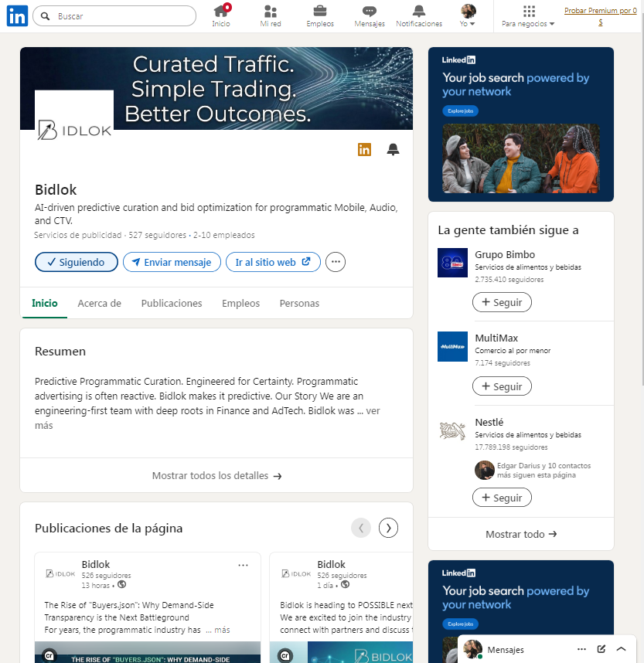The width and height of the screenshot is (644, 663).
Task: Click the previous posts carousel arrow
Action: pyautogui.click(x=361, y=528)
